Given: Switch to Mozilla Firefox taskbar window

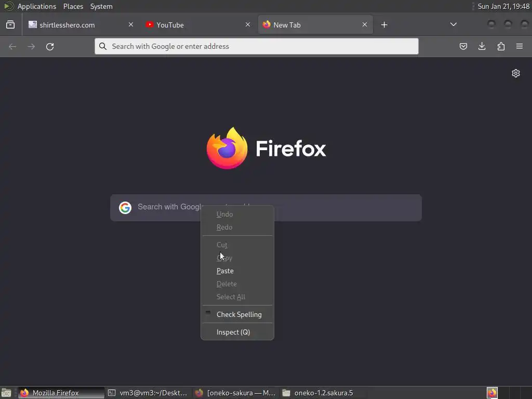Looking at the screenshot, I should (x=61, y=393).
